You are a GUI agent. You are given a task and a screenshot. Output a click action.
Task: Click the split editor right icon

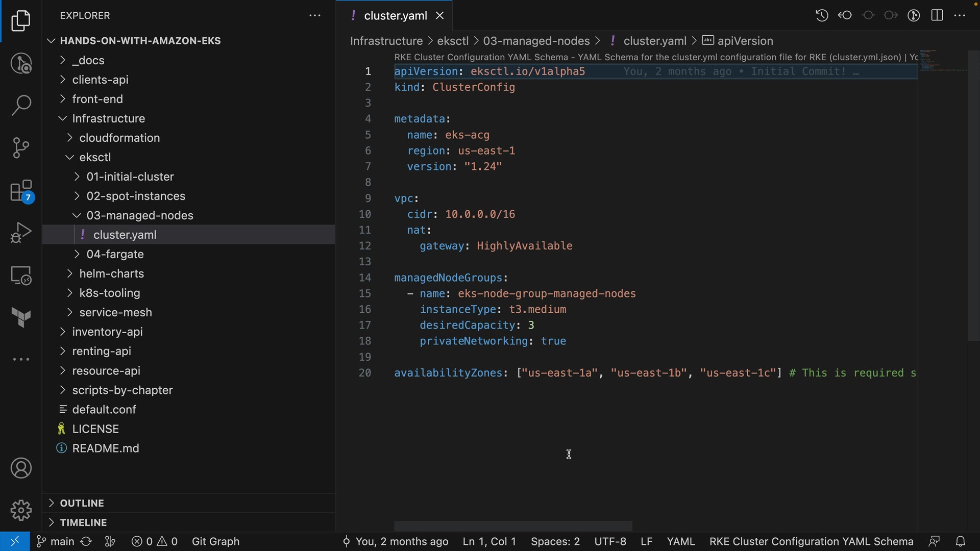point(937,15)
